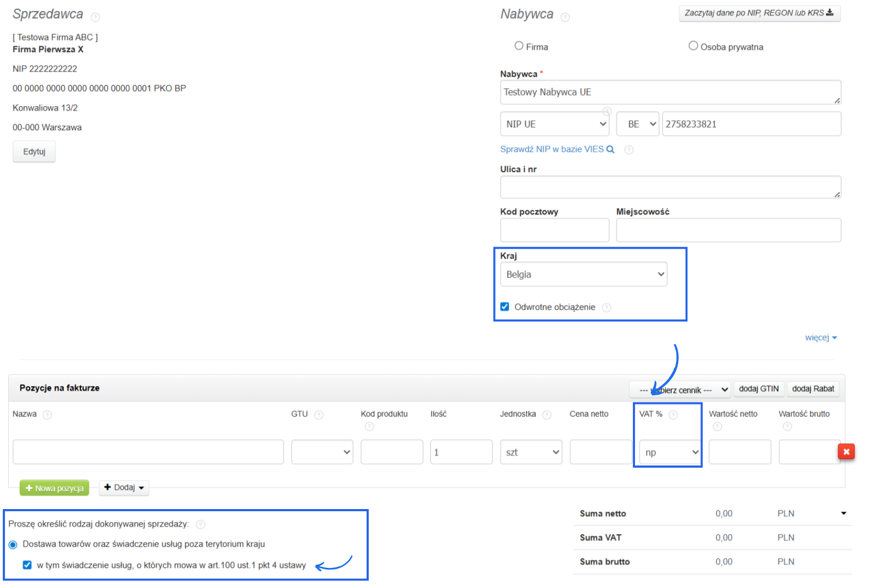Viewport: 872px width, 588px height.
Task: Click help icon beside Odwrotne obciążenie
Action: pos(606,308)
